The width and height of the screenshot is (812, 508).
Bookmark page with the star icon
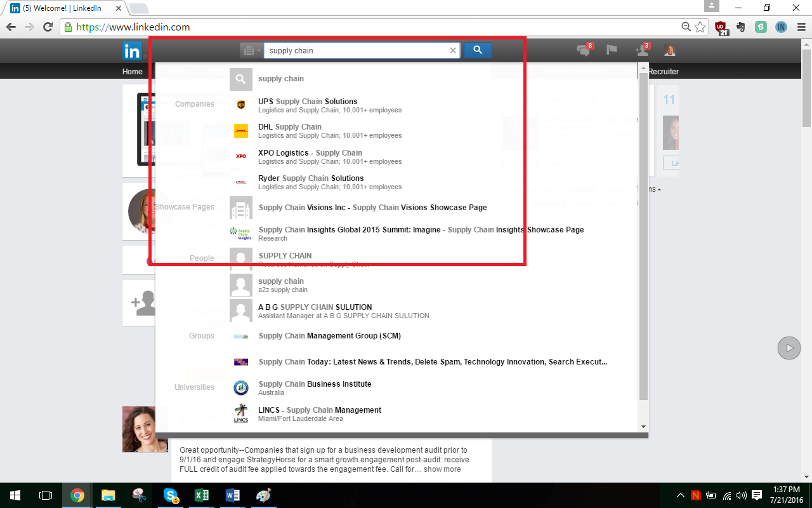tap(700, 27)
